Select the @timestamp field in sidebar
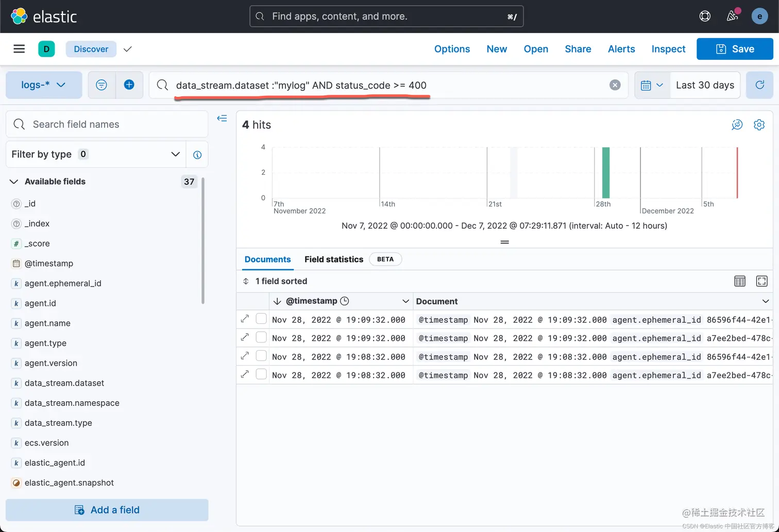The height and width of the screenshot is (532, 779). [49, 263]
